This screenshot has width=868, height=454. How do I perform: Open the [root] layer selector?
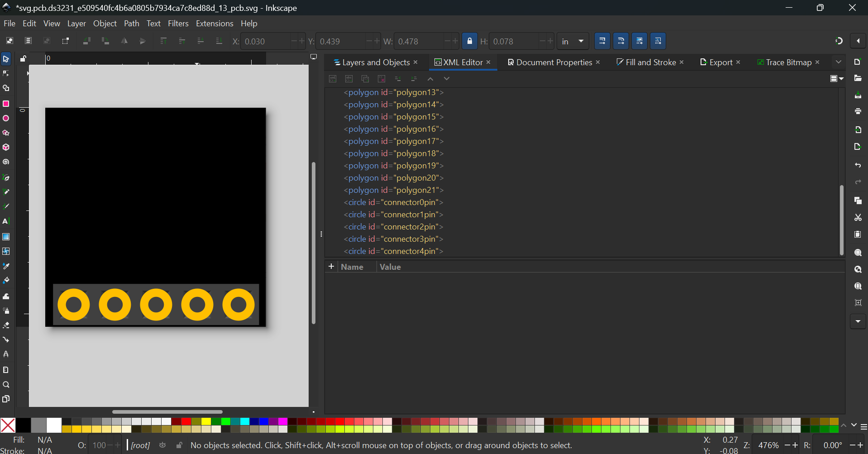(x=140, y=445)
